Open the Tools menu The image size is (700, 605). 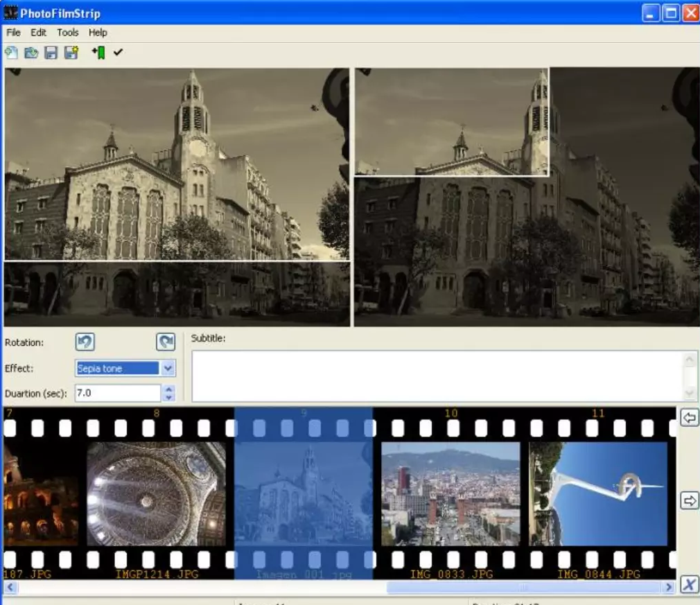(x=68, y=33)
